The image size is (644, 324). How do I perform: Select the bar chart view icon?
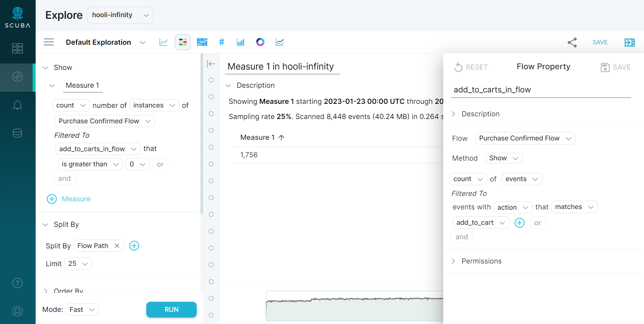241,42
